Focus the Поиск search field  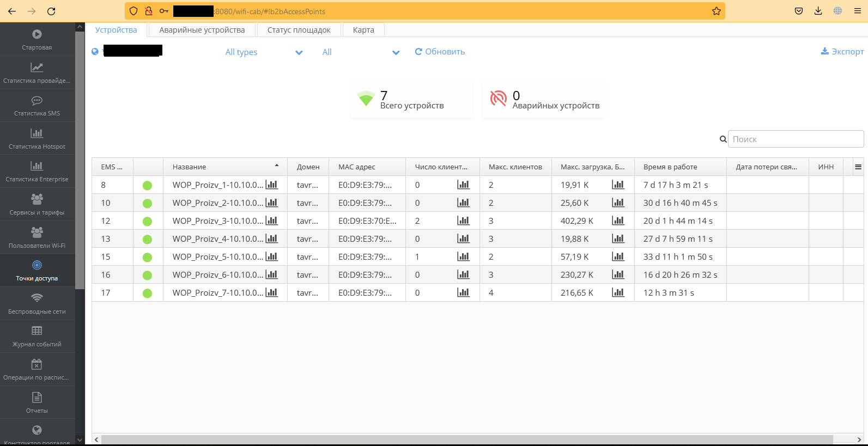pyautogui.click(x=796, y=139)
